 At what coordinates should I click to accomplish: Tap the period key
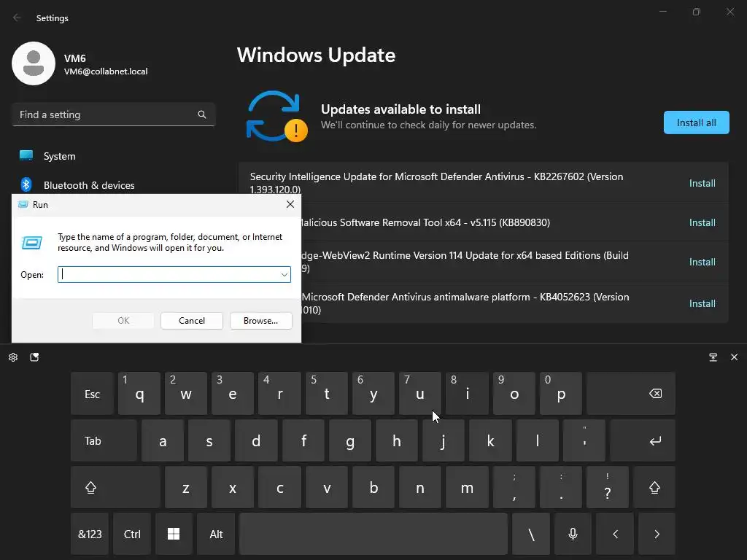[561, 488]
